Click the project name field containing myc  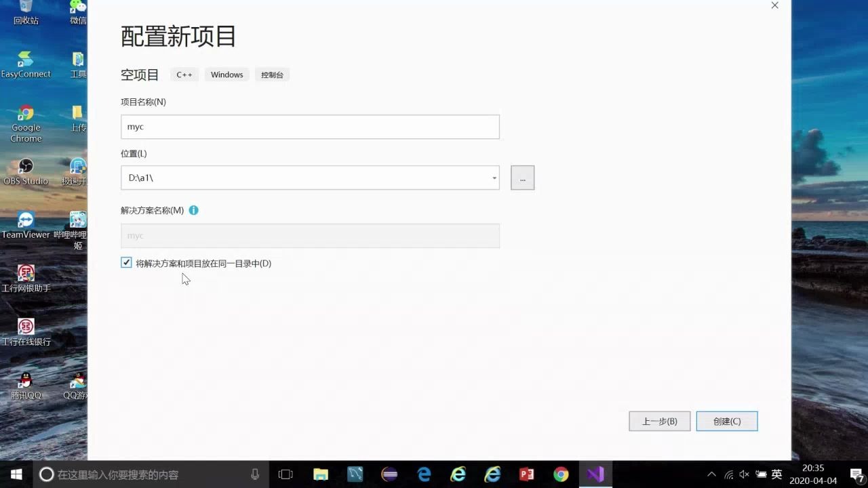tap(310, 127)
